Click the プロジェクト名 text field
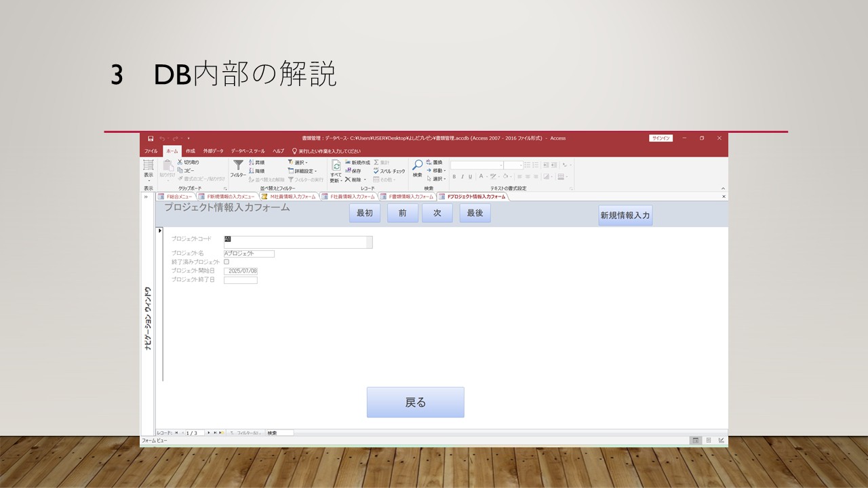The image size is (868, 488). tap(249, 253)
